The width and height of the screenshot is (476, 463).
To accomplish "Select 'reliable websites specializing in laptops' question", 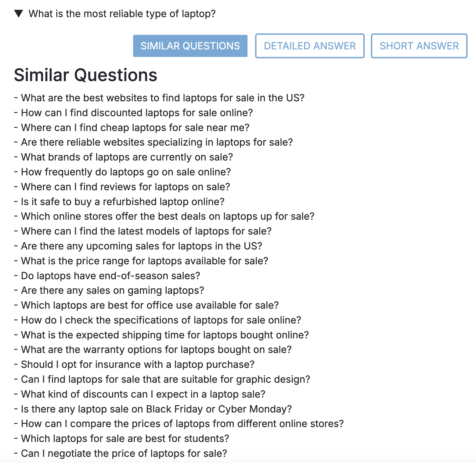I will pyautogui.click(x=157, y=142).
